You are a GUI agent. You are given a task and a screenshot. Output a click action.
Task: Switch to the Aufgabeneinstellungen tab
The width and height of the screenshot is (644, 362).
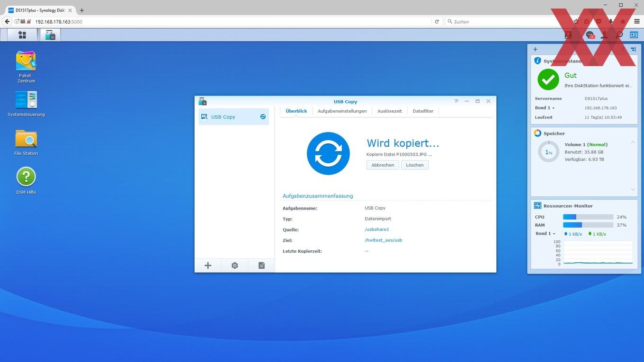coord(342,111)
